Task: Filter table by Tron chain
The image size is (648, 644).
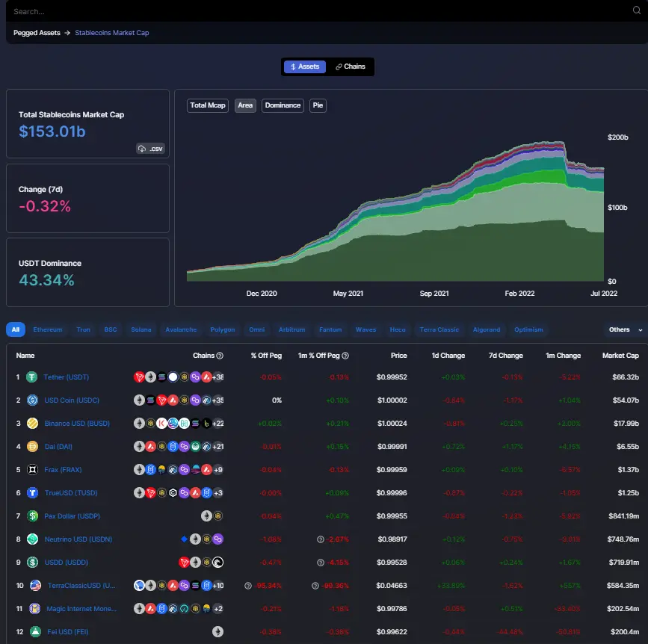Action: pos(84,329)
